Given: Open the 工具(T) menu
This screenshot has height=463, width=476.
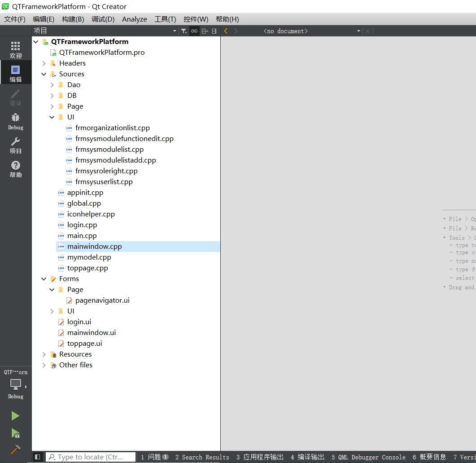Looking at the screenshot, I should 165,19.
